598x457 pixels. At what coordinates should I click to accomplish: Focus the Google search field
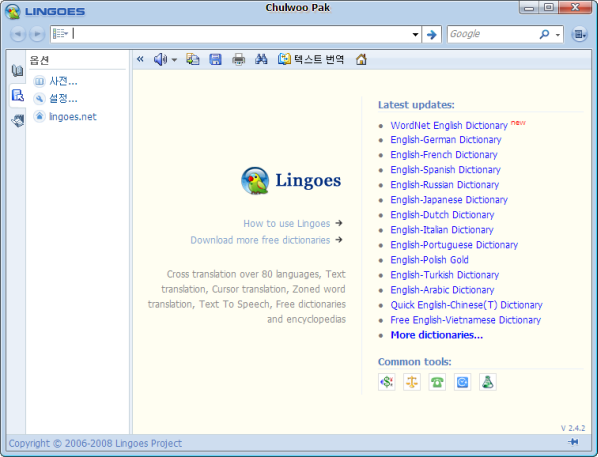pyautogui.click(x=492, y=34)
